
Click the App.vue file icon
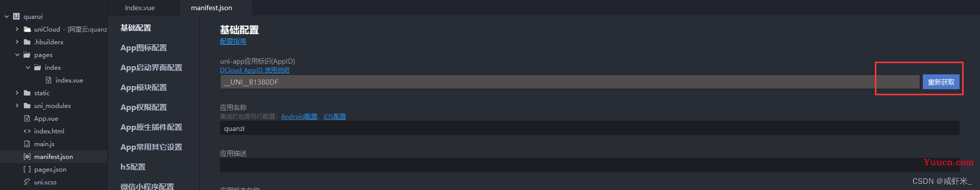click(x=27, y=118)
